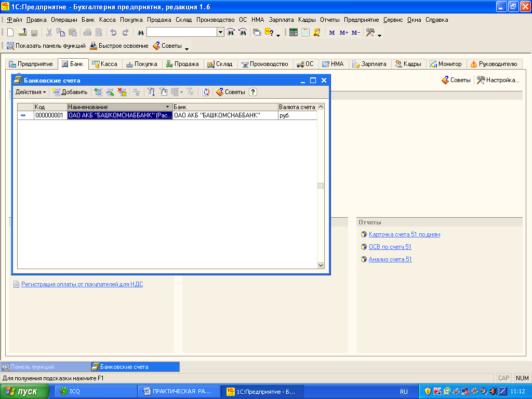Click the Print preview icon
Screen dimensions: 532x399
(x=99, y=33)
